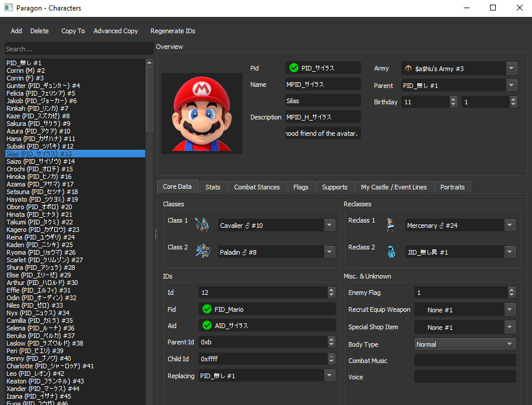Click the green checkmark in Fid field
The image size is (532, 405).
click(206, 309)
